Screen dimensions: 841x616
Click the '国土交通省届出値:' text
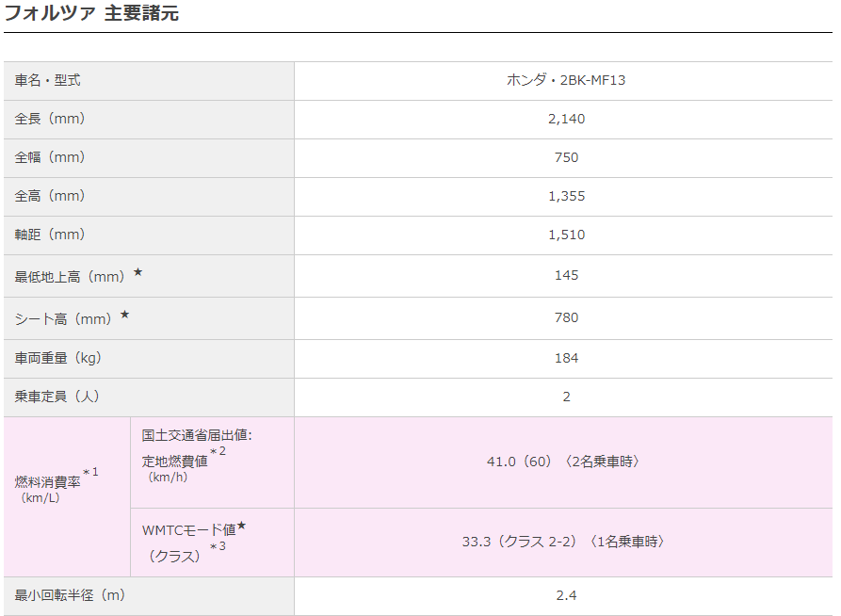(x=197, y=435)
